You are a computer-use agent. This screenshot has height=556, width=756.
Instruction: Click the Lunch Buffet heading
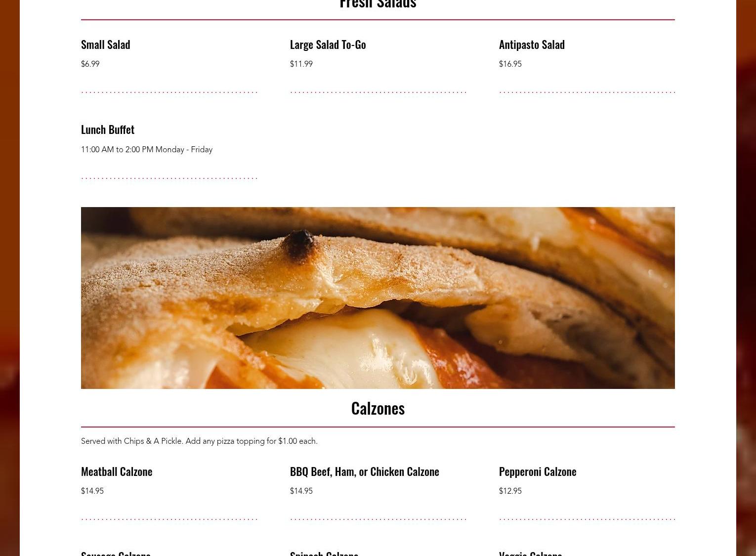pyautogui.click(x=108, y=129)
